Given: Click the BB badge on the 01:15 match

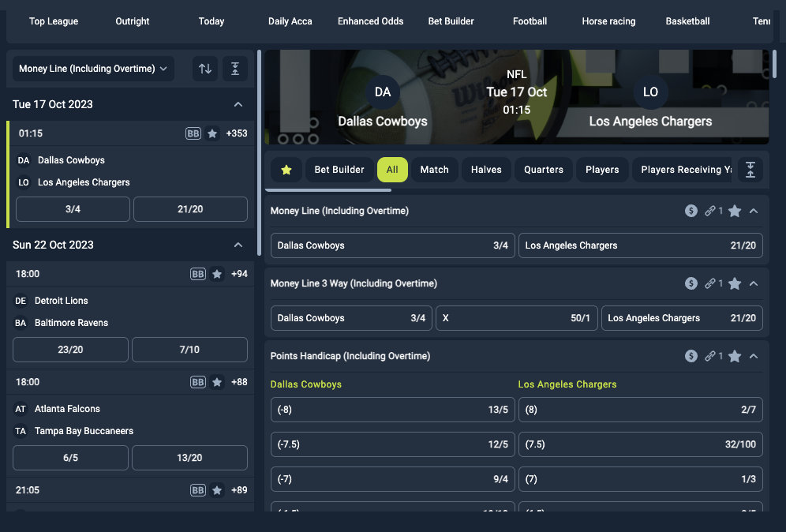Looking at the screenshot, I should pos(193,133).
